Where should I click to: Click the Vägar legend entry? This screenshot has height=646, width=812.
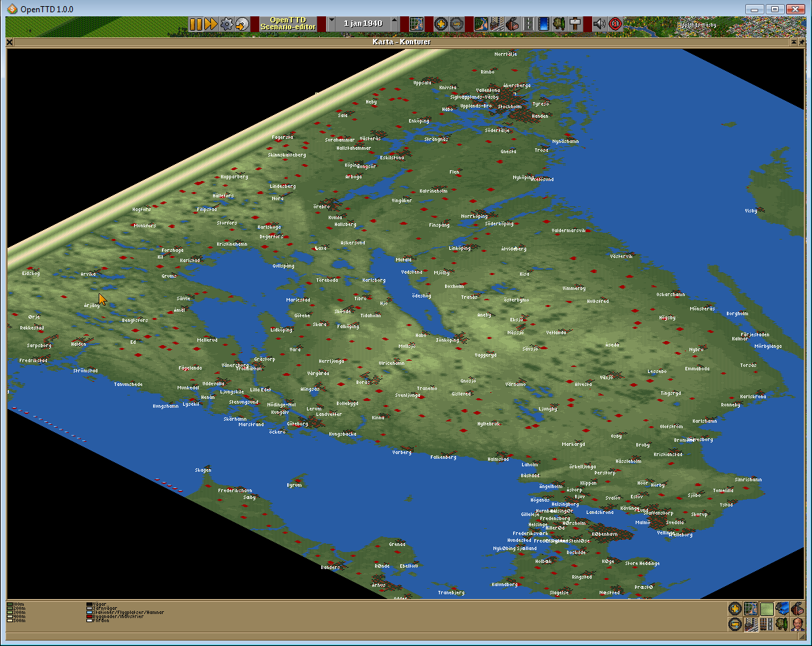(x=97, y=604)
